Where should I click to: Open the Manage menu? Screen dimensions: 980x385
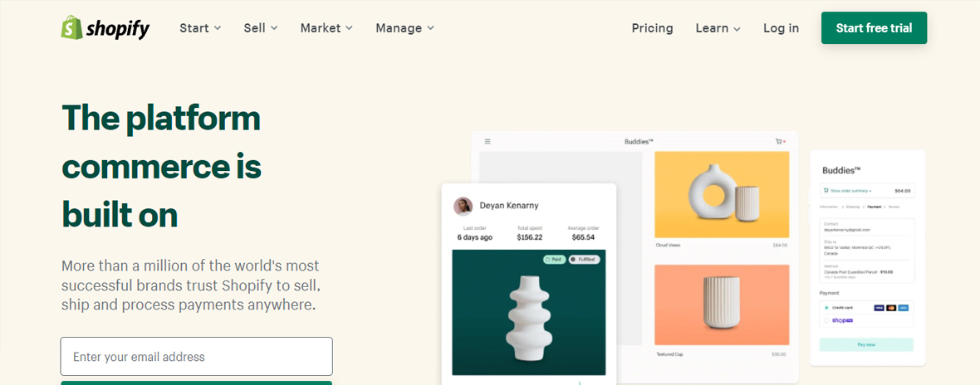[405, 28]
